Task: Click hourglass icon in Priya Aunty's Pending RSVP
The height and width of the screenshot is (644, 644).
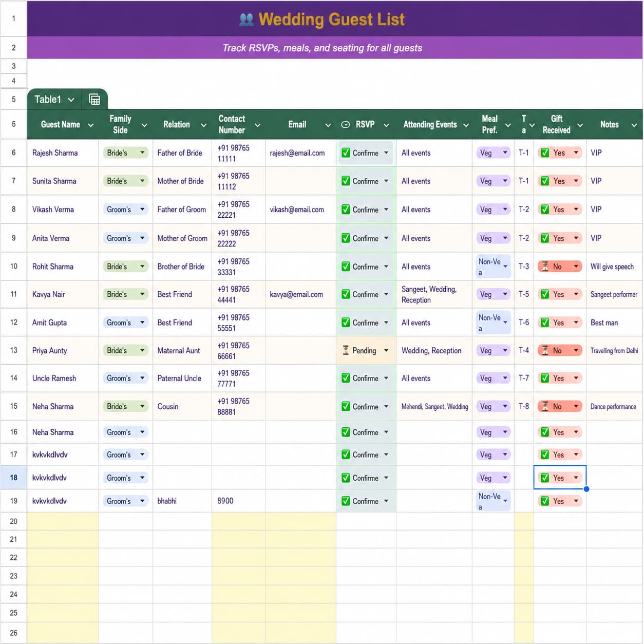Action: [x=346, y=350]
